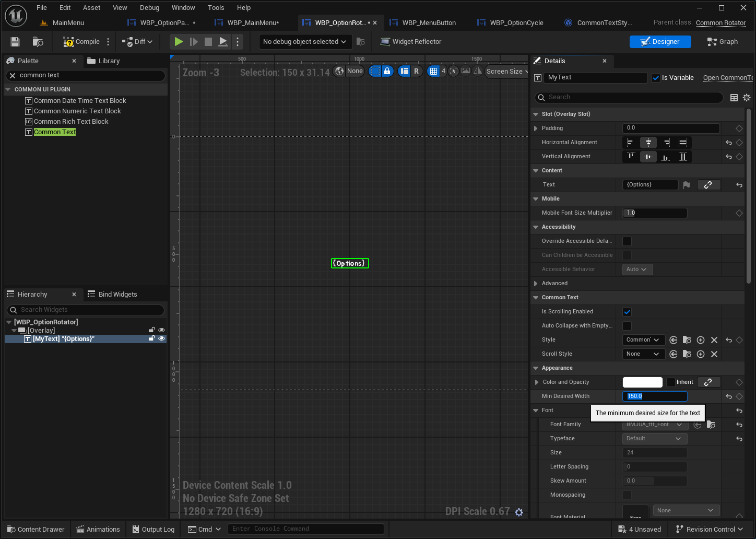
Task: Set vertical alignment to top
Action: [631, 157]
